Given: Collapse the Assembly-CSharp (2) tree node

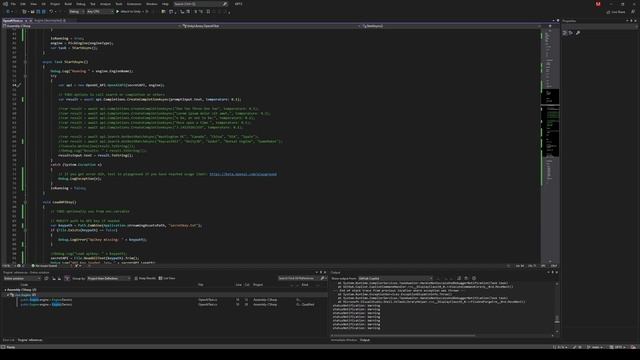Looking at the screenshot, I should point(5,290).
